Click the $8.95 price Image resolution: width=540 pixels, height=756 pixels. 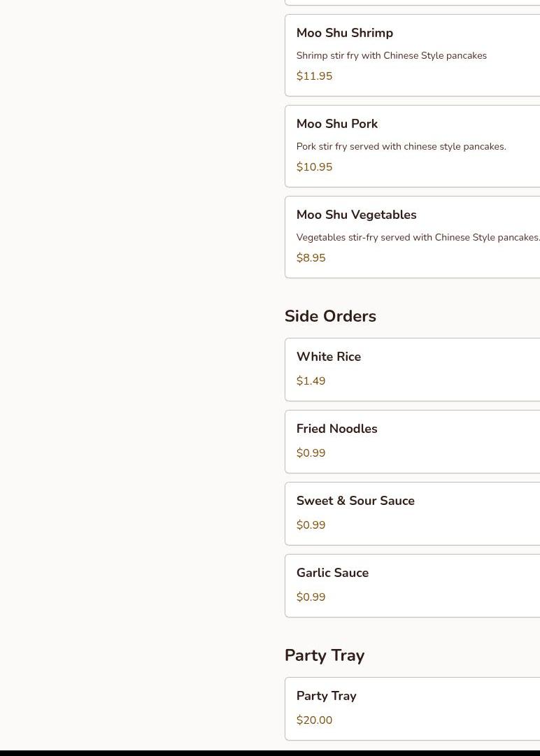pyautogui.click(x=311, y=258)
